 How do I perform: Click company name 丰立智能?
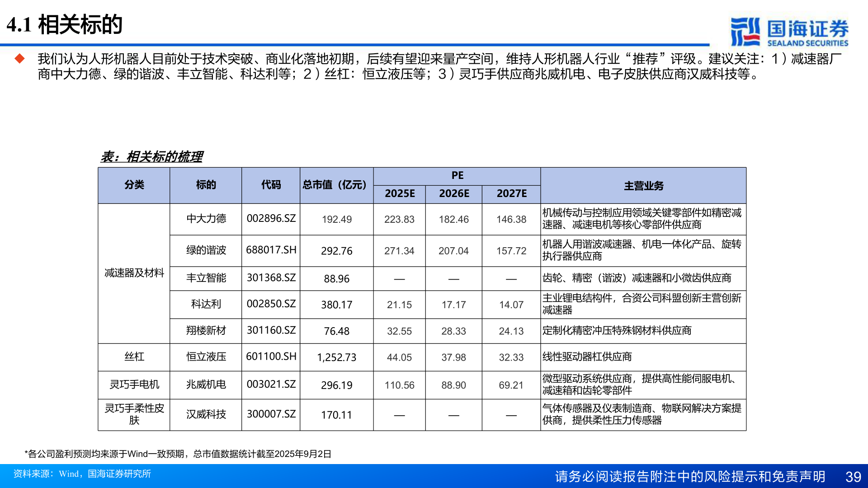point(206,278)
